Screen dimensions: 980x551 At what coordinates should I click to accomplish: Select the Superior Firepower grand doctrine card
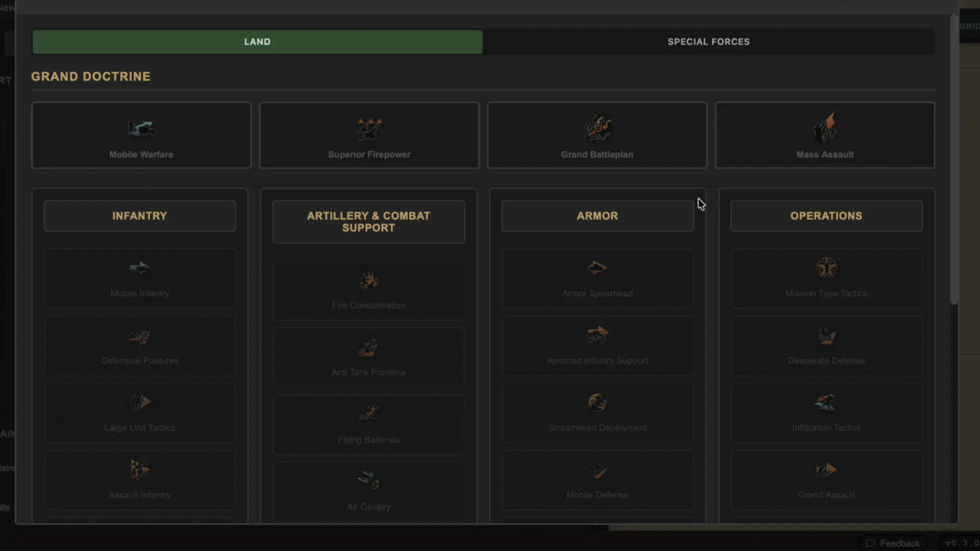coord(369,135)
